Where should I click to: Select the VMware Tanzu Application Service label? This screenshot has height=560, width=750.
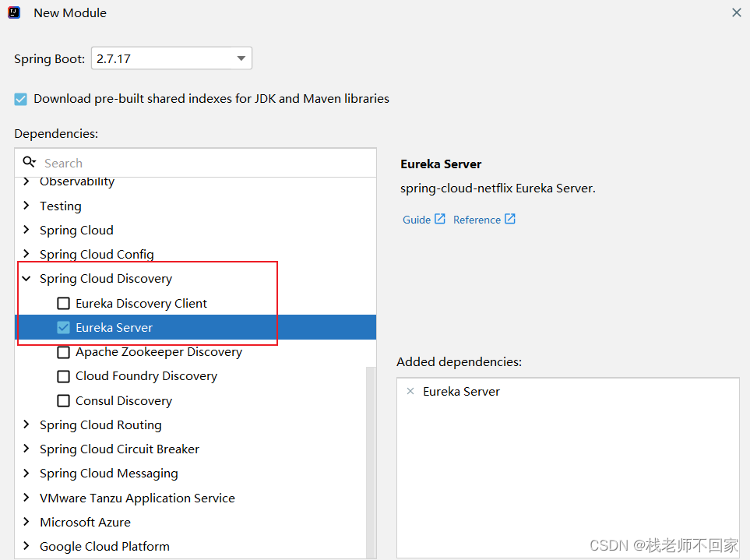click(137, 498)
